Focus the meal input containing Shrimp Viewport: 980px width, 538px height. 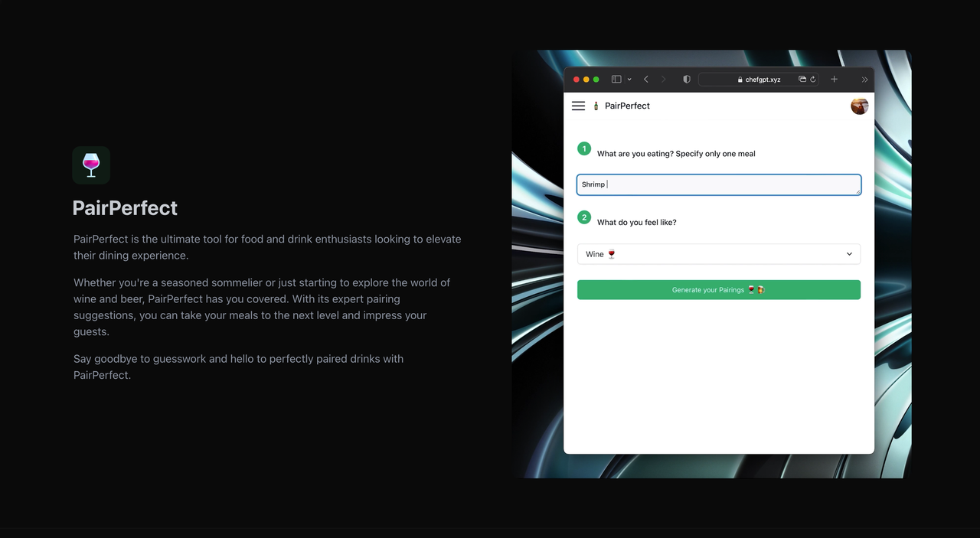[719, 184]
